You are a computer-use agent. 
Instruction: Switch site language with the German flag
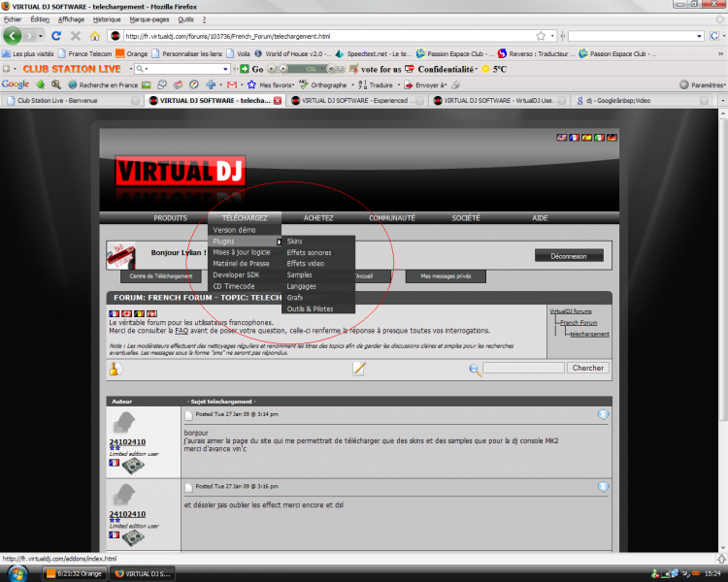pos(612,138)
